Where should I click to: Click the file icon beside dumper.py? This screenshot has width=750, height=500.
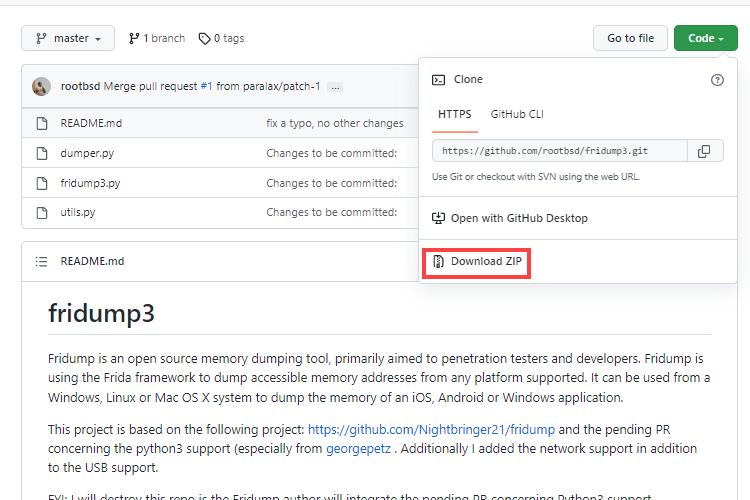pyautogui.click(x=42, y=154)
